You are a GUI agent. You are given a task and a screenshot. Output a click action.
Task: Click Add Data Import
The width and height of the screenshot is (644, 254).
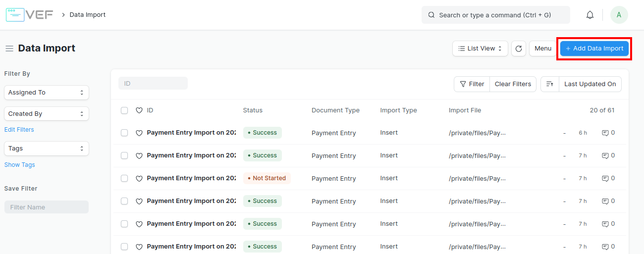tap(594, 49)
